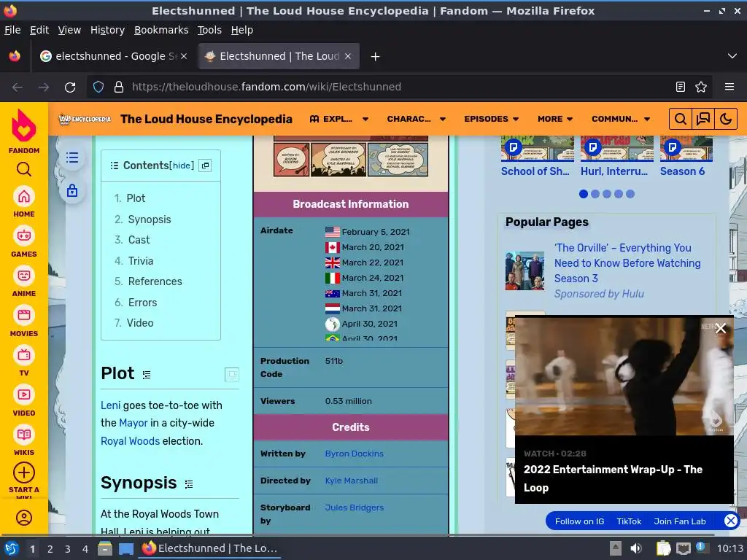Open Jules Bridgers storyboard link
Screen dimensions: 747x560
pos(354,507)
